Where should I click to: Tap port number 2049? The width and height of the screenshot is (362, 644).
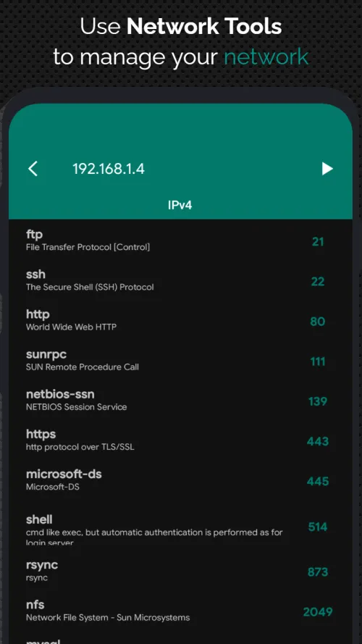318,612
